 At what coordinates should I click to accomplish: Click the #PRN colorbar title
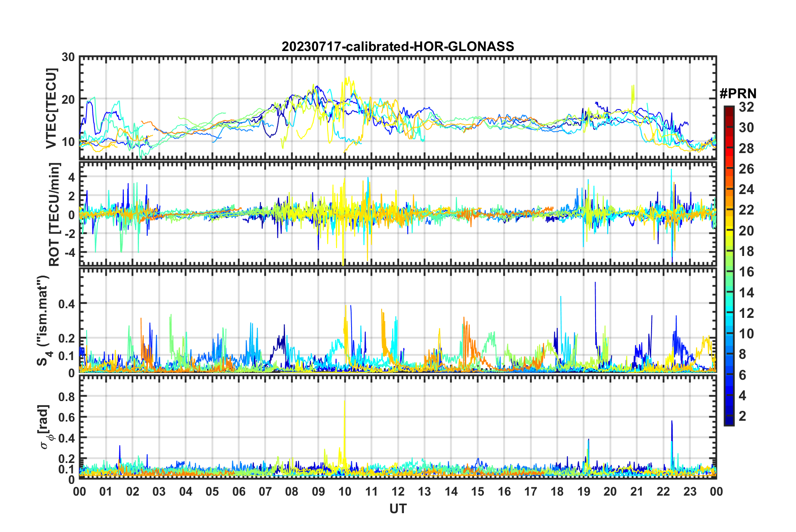738,94
